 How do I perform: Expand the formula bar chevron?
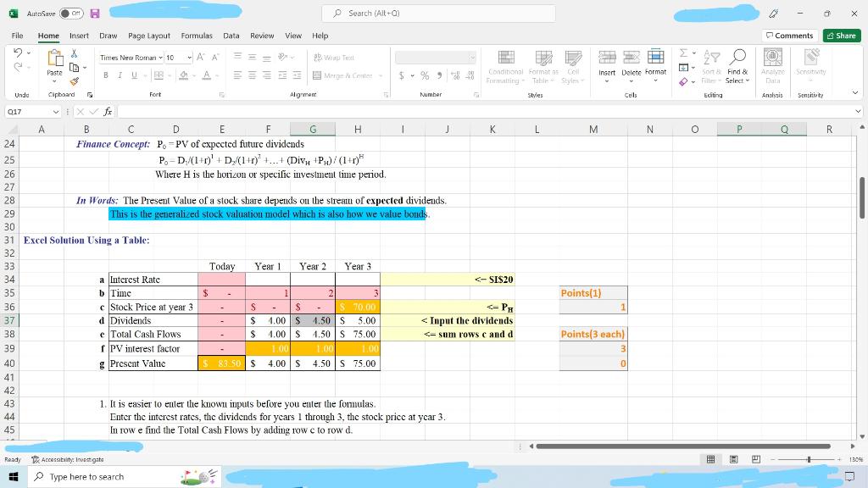pos(858,112)
